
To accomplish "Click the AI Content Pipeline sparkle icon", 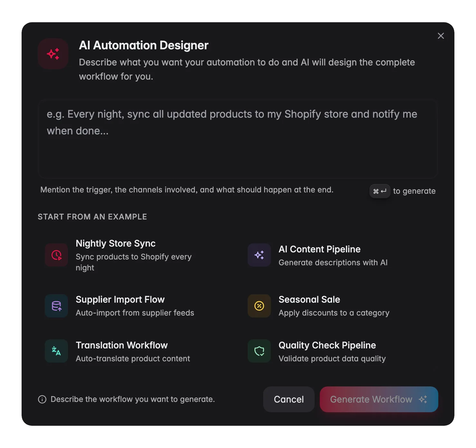I will [259, 255].
